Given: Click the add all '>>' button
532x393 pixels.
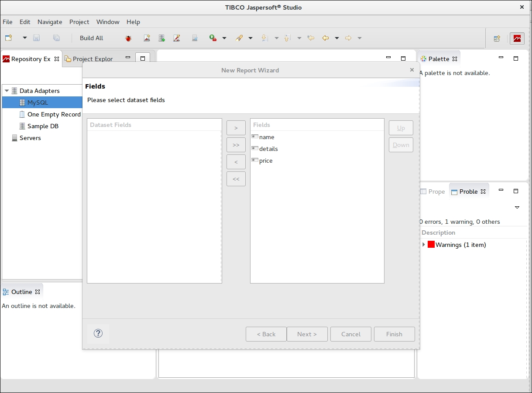Looking at the screenshot, I should (236, 145).
